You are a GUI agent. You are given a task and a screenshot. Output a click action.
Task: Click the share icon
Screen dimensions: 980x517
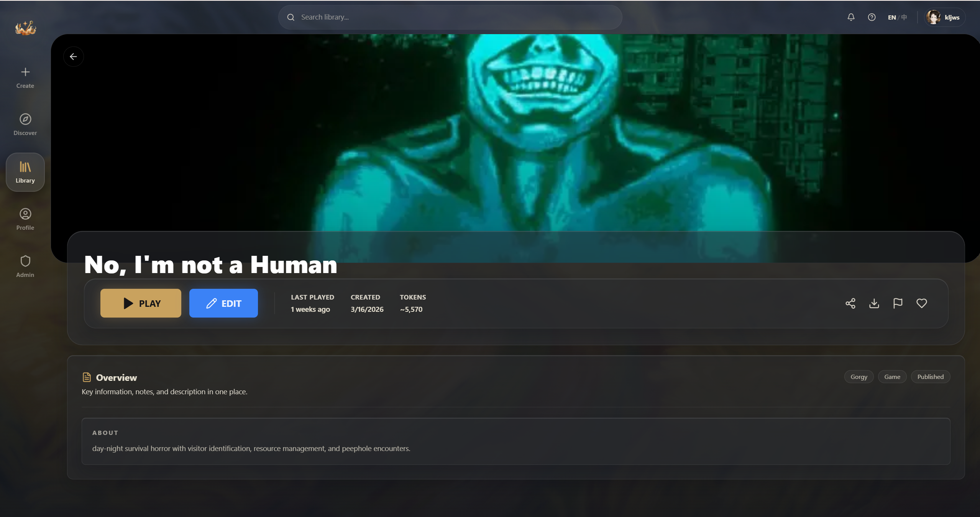850,303
